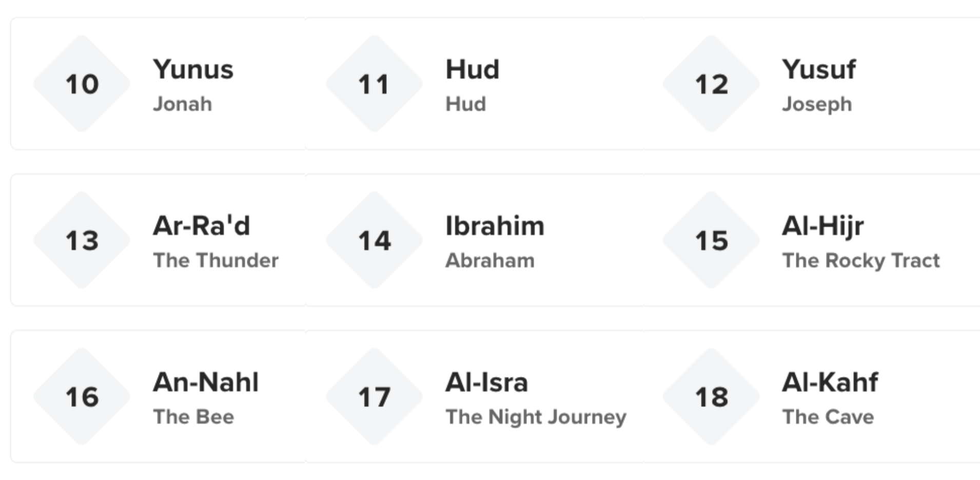This screenshot has width=980, height=480.
Task: Open the Hud surah title
Action: point(472,69)
